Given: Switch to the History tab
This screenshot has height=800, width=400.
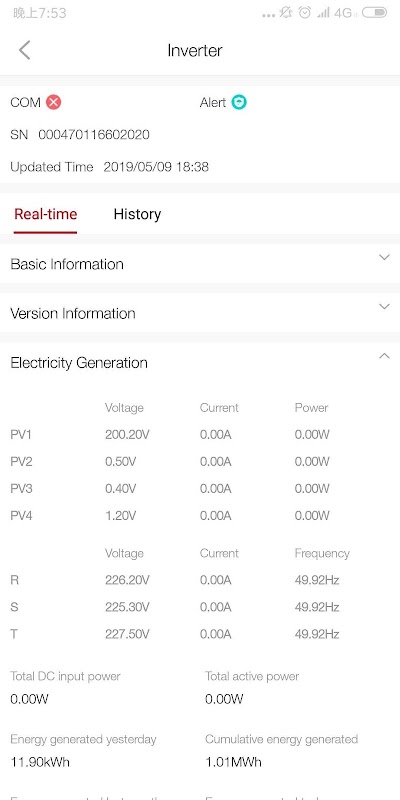Looking at the screenshot, I should coord(137,214).
